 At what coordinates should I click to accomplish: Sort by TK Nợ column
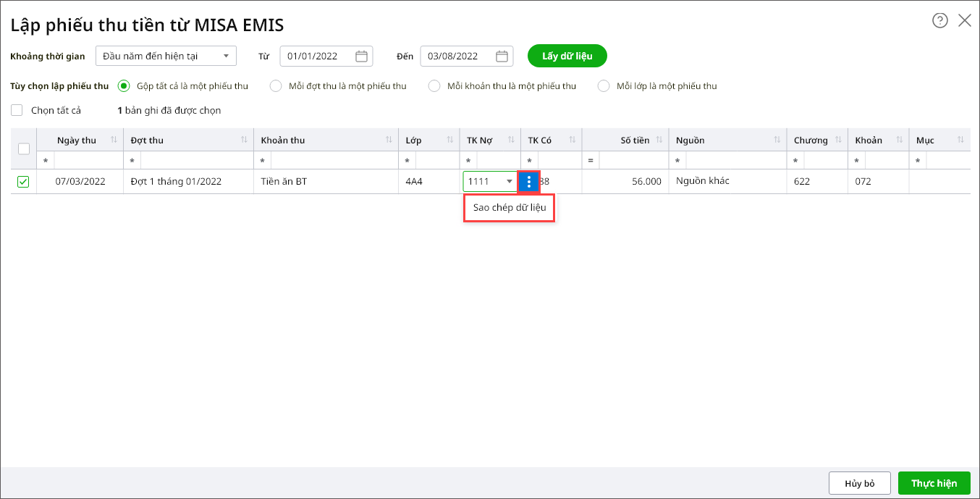(x=511, y=140)
